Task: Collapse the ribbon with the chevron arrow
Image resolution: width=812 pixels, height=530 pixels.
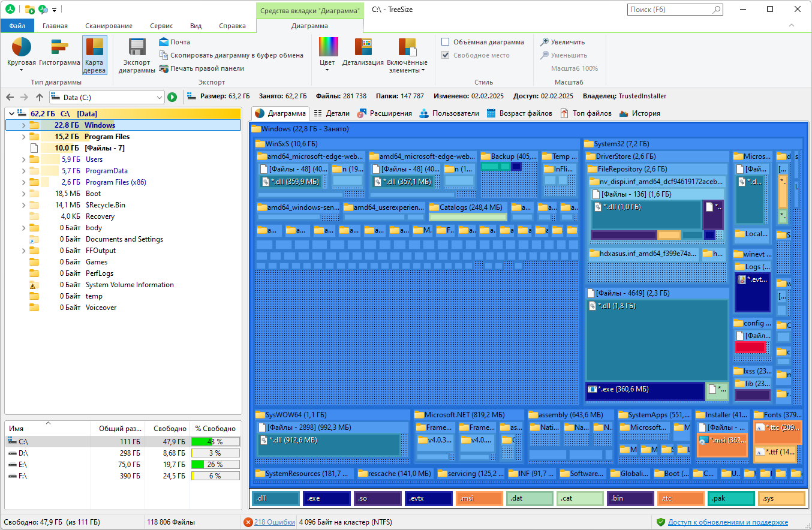Action: 792,26
